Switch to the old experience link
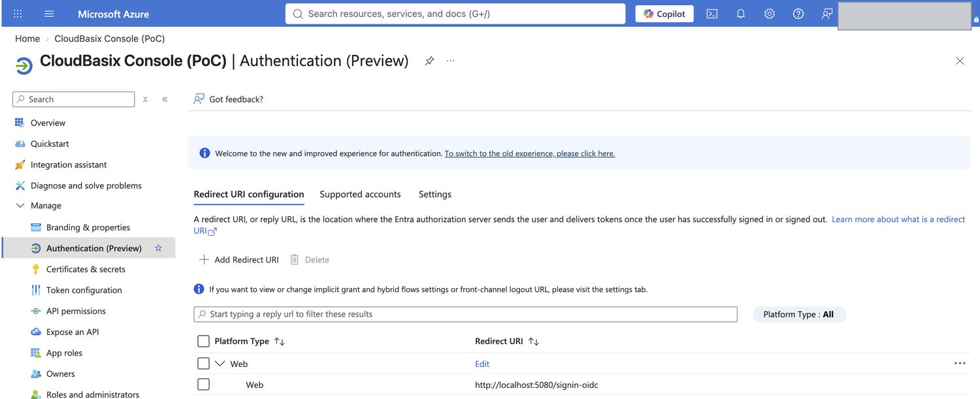 (x=530, y=153)
